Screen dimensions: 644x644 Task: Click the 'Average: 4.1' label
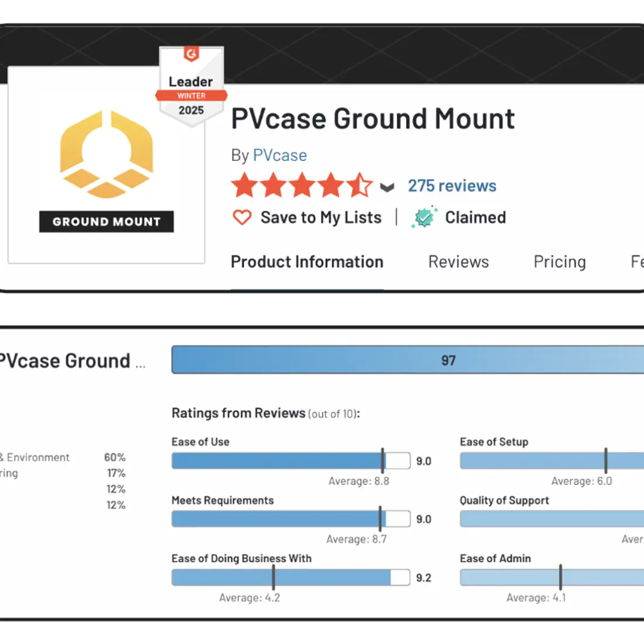pos(536,598)
